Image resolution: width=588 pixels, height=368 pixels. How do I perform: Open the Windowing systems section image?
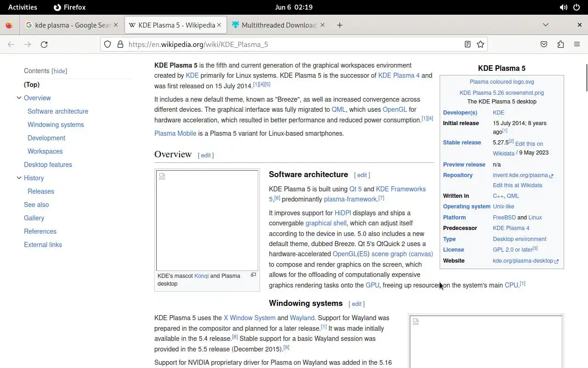486,341
